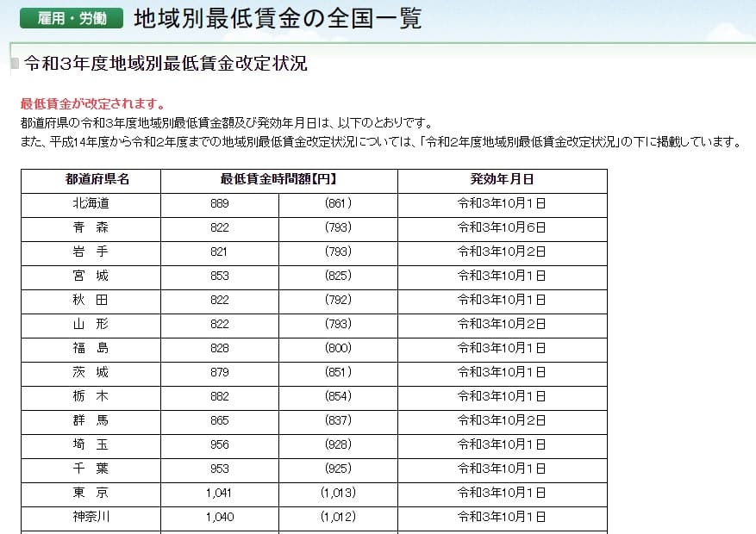756x534 pixels.
Task: Click the 889 value for 北海道
Action: (x=219, y=203)
